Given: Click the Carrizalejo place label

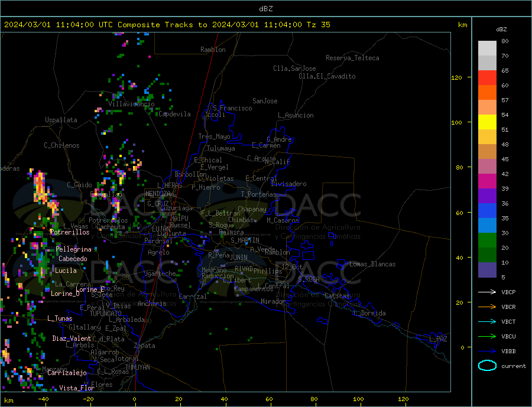Looking at the screenshot, I should point(67,373).
